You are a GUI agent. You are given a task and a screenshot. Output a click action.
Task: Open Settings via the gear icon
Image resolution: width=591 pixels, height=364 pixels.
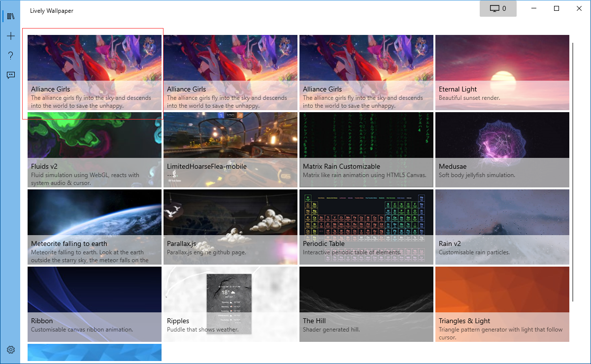point(11,350)
